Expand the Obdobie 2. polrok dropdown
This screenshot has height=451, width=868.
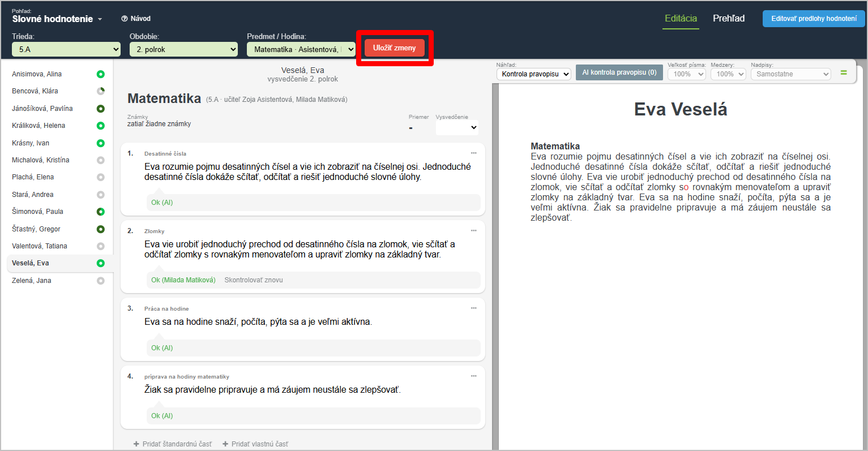(x=183, y=49)
